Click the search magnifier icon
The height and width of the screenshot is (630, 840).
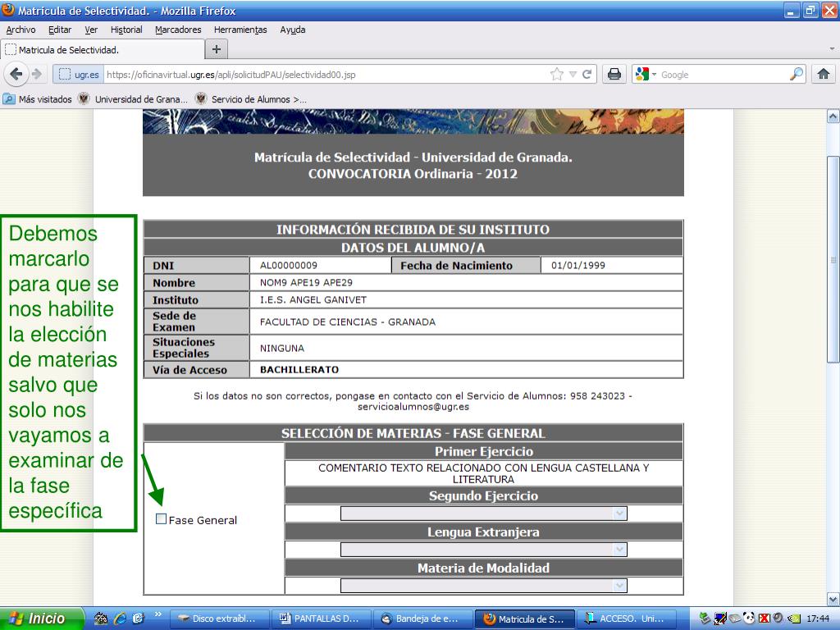pos(797,74)
